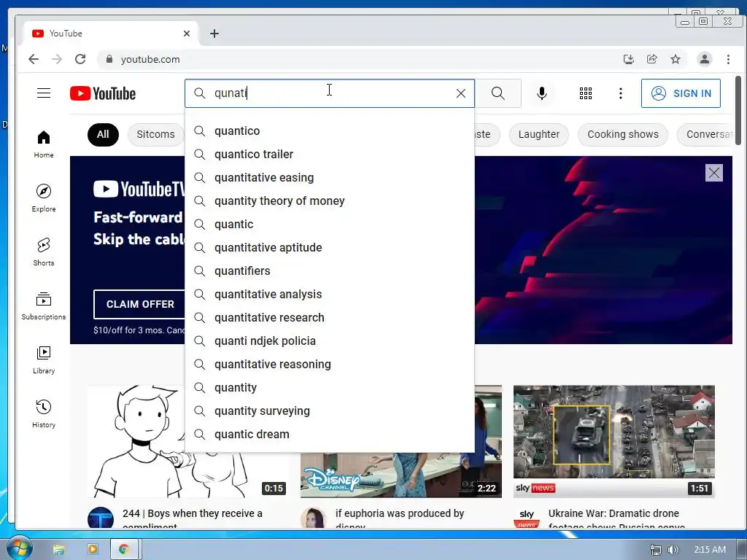Clear the search box with X
The width and height of the screenshot is (747, 560).
[x=461, y=93]
